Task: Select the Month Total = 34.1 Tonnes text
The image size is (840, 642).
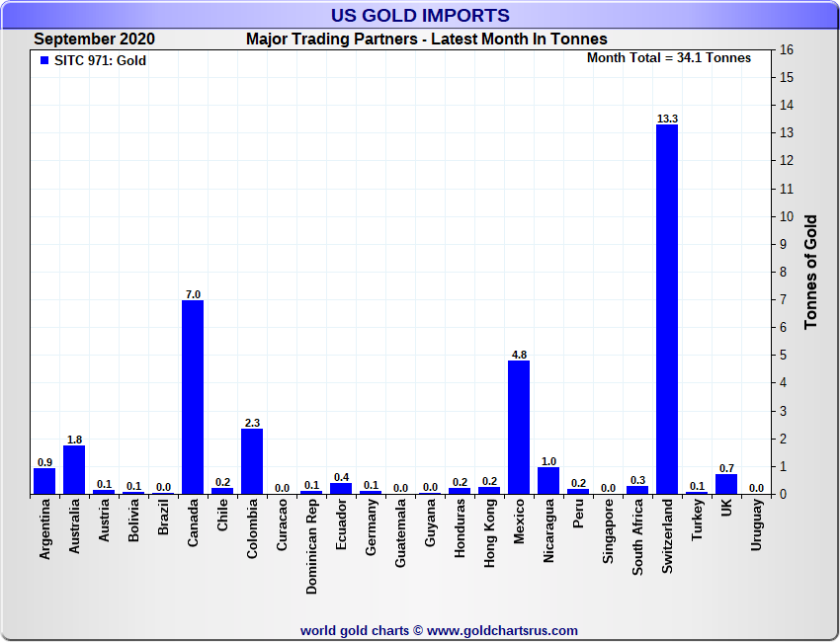Action: coord(668,58)
